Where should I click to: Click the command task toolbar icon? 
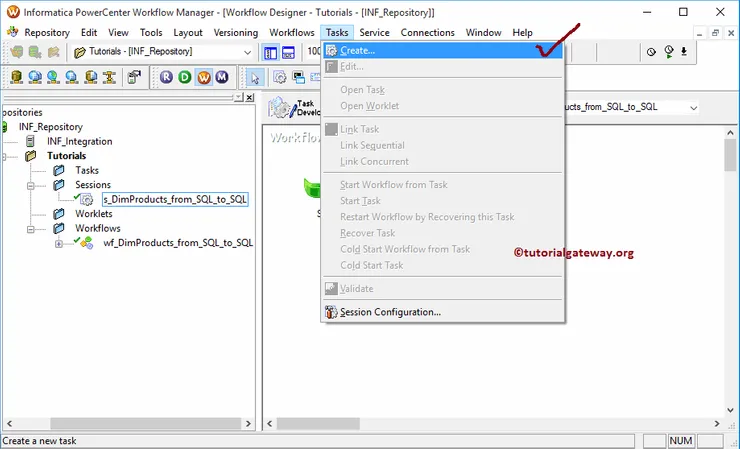tap(298, 77)
